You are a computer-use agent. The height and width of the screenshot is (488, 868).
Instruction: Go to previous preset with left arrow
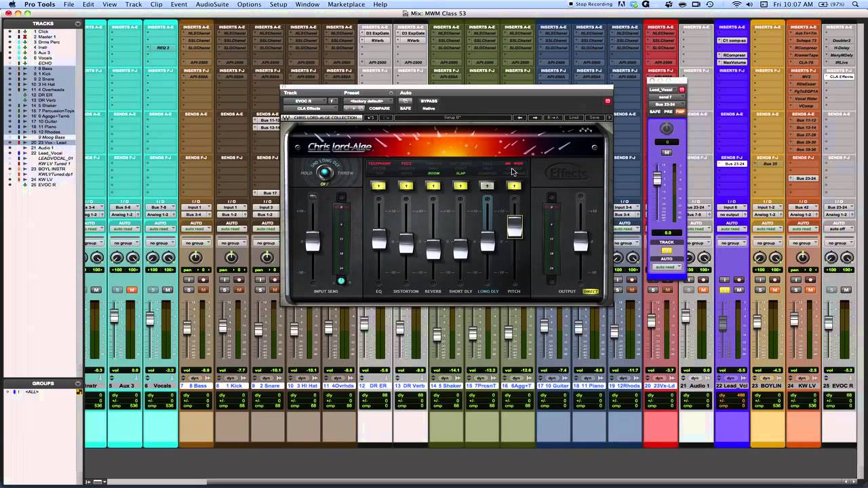[x=520, y=118]
